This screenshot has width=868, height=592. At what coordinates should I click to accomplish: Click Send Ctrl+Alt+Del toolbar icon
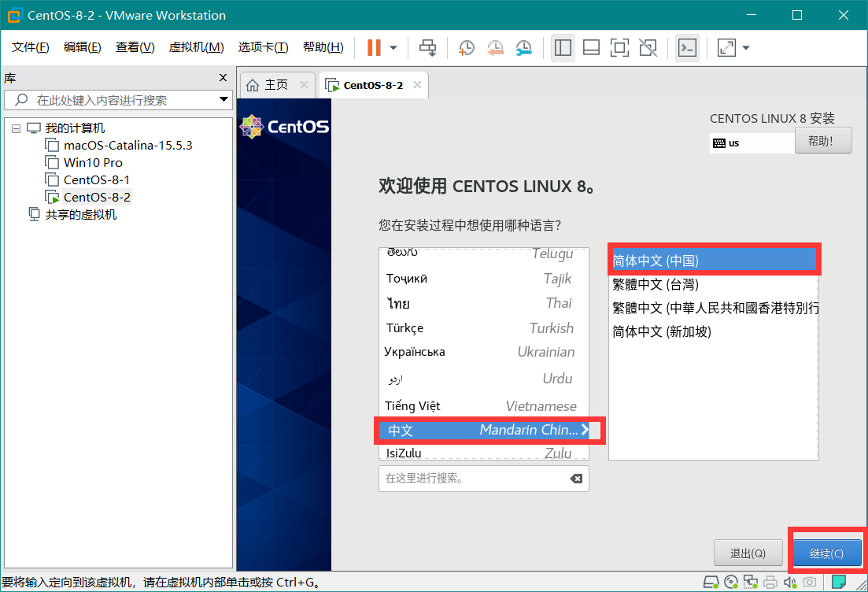coord(427,48)
